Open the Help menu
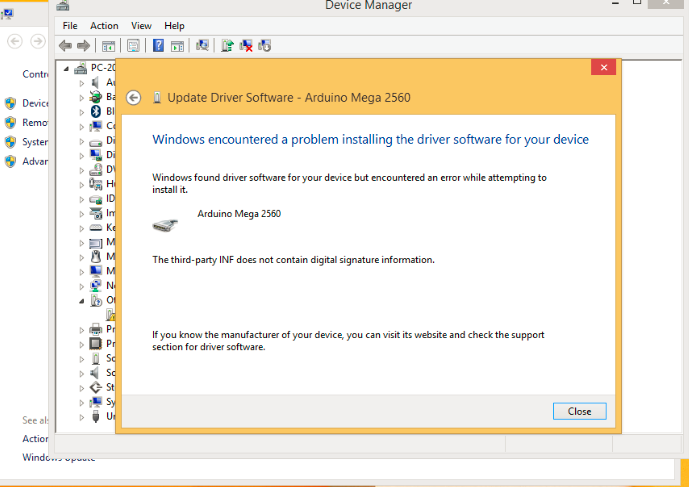This screenshot has height=487, width=689. (x=174, y=25)
